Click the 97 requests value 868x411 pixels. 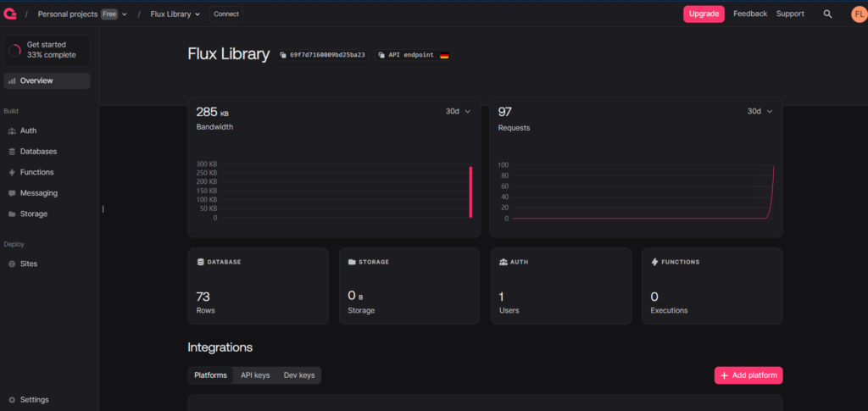click(505, 113)
